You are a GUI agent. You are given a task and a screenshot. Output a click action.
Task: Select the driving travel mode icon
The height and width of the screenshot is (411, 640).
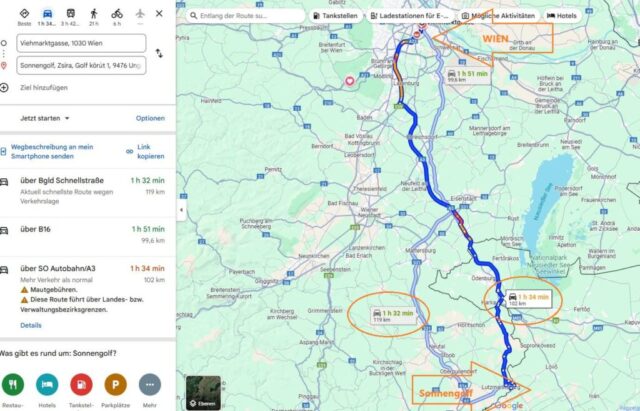(47, 13)
